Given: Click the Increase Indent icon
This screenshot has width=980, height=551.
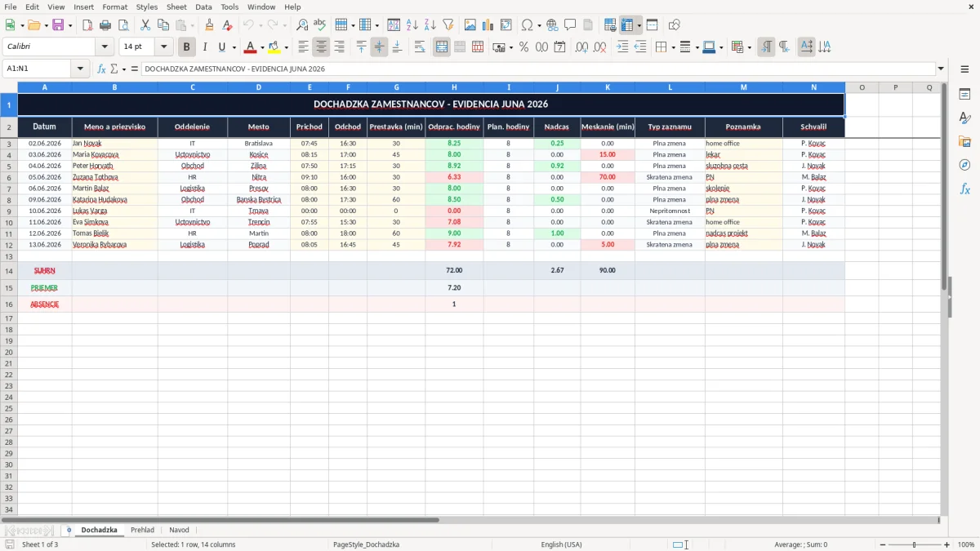Looking at the screenshot, I should click(622, 47).
